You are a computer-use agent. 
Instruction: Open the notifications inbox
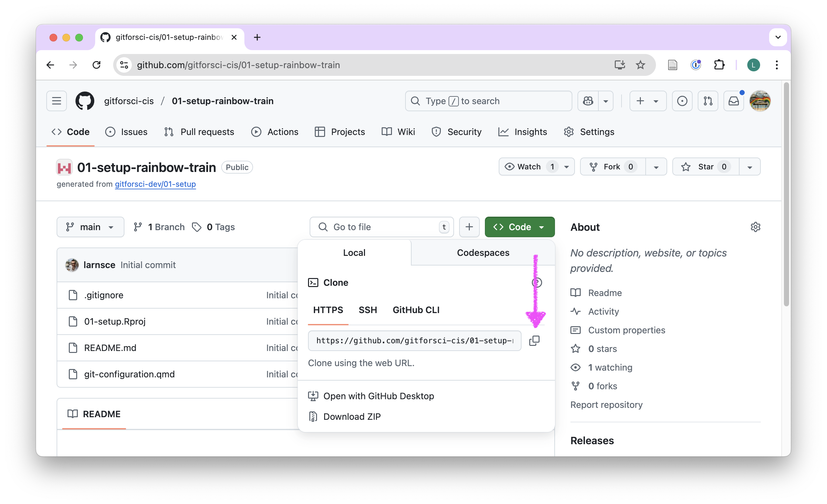733,101
